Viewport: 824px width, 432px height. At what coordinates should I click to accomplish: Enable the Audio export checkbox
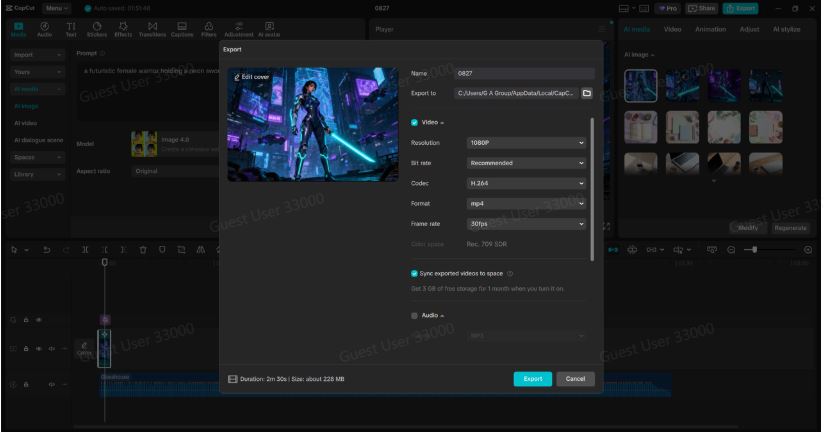click(415, 315)
